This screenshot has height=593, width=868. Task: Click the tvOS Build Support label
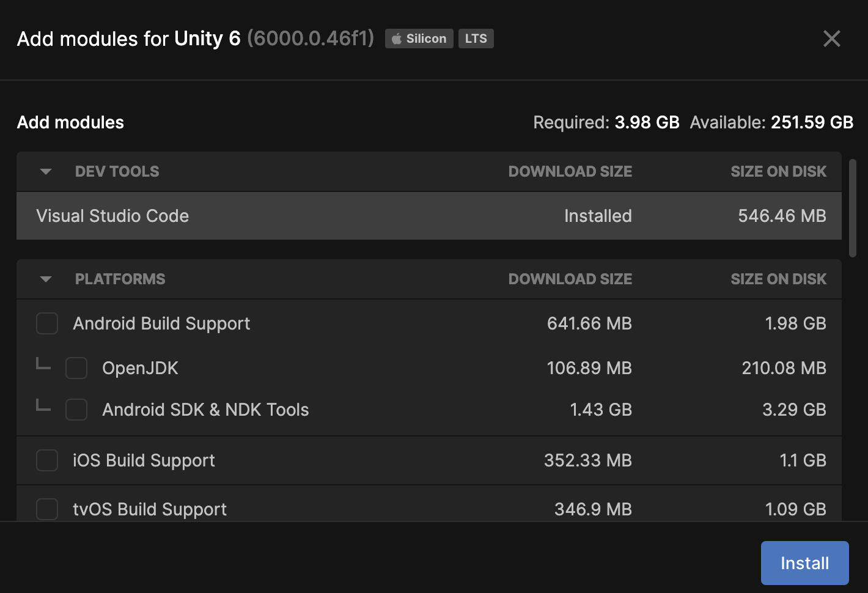coord(150,509)
